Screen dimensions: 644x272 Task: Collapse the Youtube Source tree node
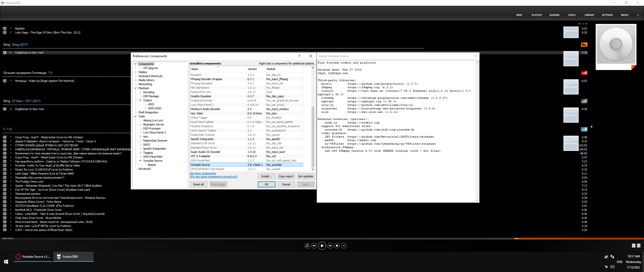[x=140, y=161]
